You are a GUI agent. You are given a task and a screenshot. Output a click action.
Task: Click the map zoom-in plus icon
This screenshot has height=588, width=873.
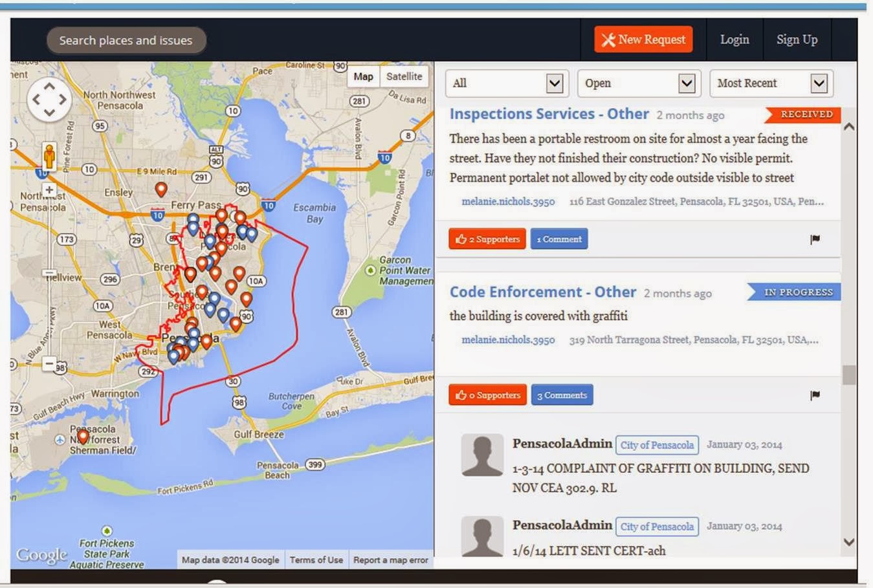pos(49,190)
